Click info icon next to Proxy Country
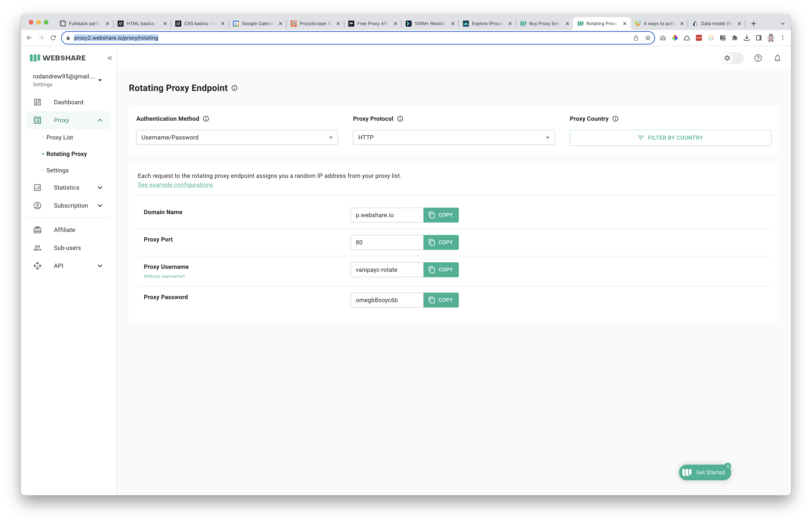This screenshot has width=812, height=523. pos(615,118)
